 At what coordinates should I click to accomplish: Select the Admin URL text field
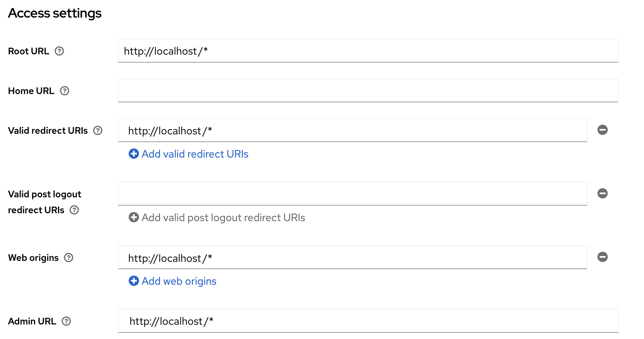(368, 321)
